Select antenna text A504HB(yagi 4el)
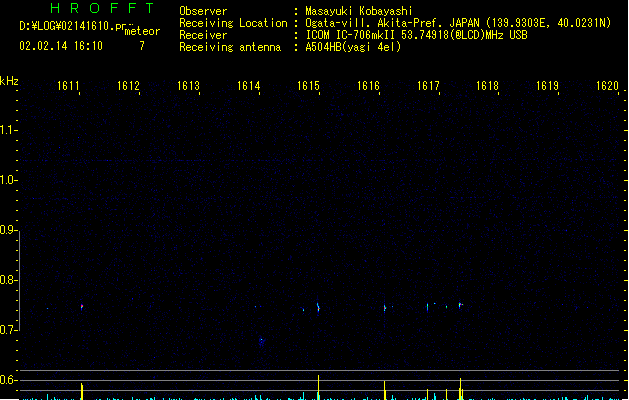Image resolution: width=629 pixels, height=400 pixels. click(x=353, y=47)
